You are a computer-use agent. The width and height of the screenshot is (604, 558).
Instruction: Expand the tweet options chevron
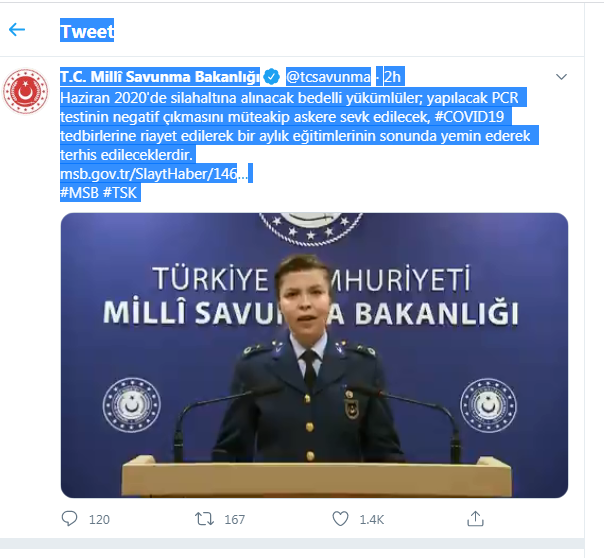click(x=561, y=76)
